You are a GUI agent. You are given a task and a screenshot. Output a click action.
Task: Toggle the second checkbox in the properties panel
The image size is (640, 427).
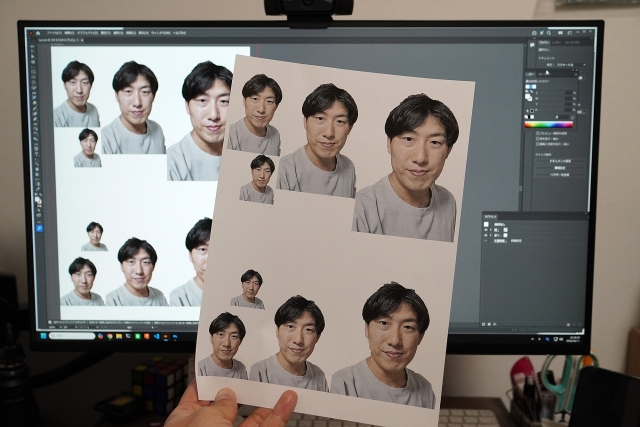pyautogui.click(x=539, y=139)
